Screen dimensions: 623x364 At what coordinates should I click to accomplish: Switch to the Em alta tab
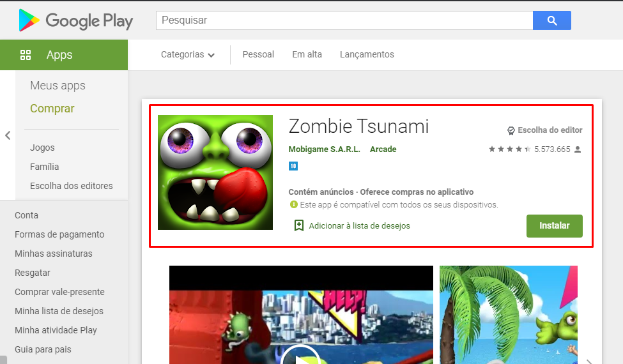307,54
